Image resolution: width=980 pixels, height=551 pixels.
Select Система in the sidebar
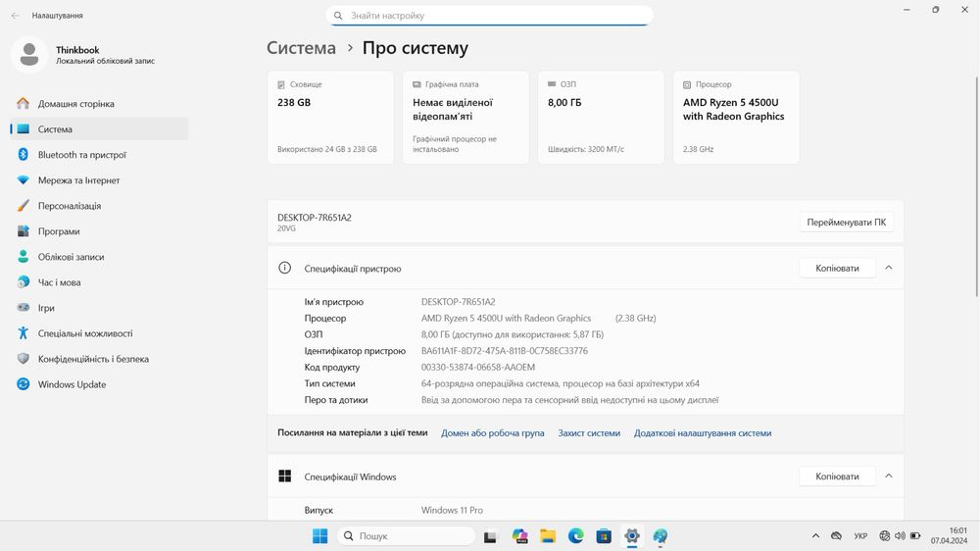(x=99, y=128)
